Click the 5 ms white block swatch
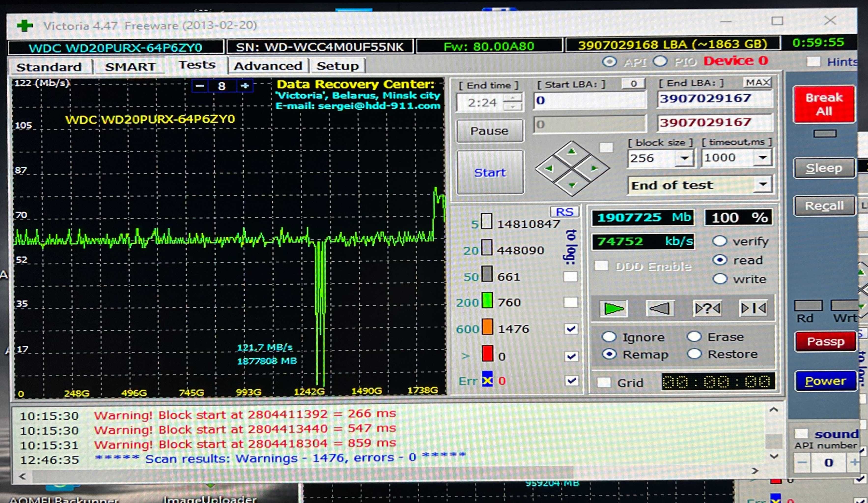 486,221
